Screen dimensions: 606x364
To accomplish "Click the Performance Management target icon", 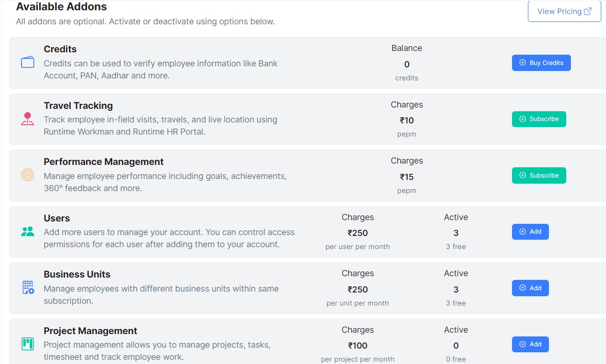I will 28,175.
